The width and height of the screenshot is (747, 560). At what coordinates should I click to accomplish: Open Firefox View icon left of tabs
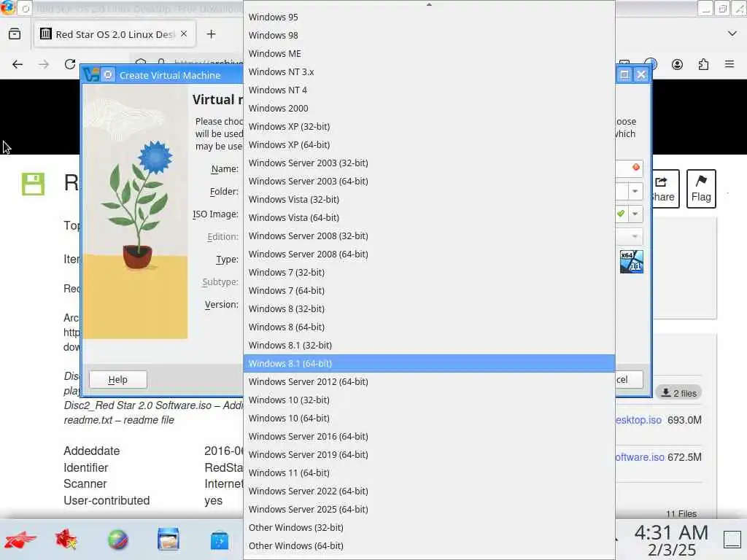click(x=15, y=34)
